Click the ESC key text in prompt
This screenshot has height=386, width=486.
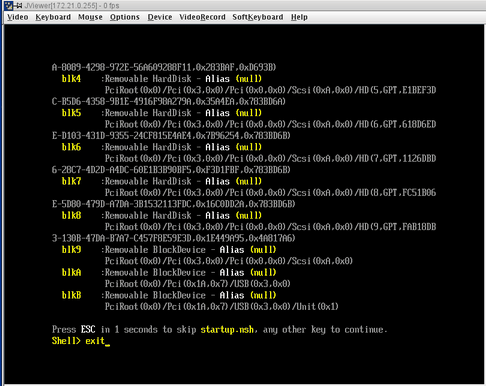point(88,330)
